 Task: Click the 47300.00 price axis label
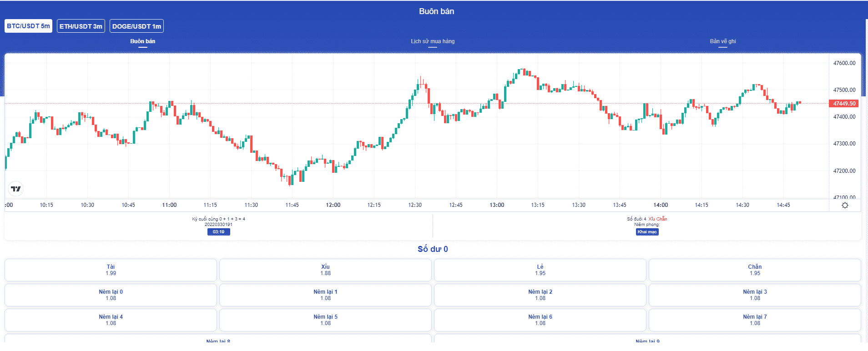tap(844, 144)
